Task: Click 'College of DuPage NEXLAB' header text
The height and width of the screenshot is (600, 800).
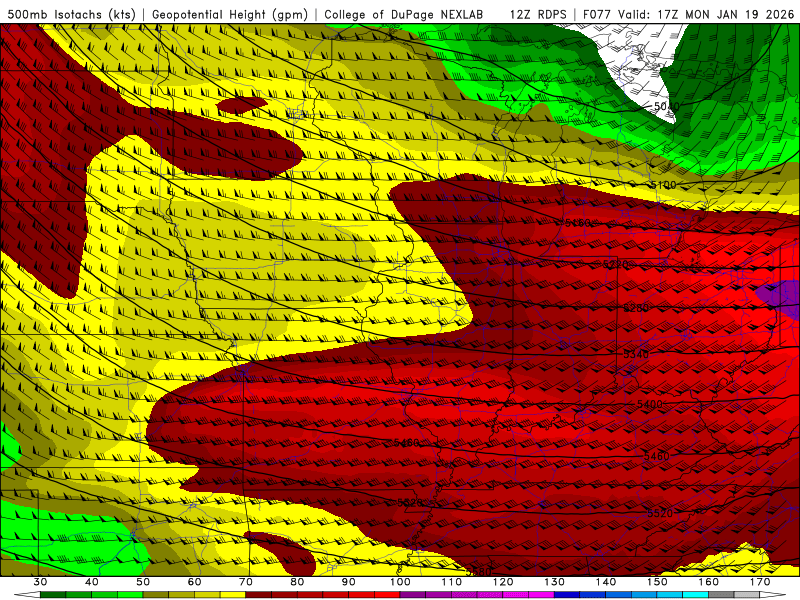Action: click(x=404, y=14)
